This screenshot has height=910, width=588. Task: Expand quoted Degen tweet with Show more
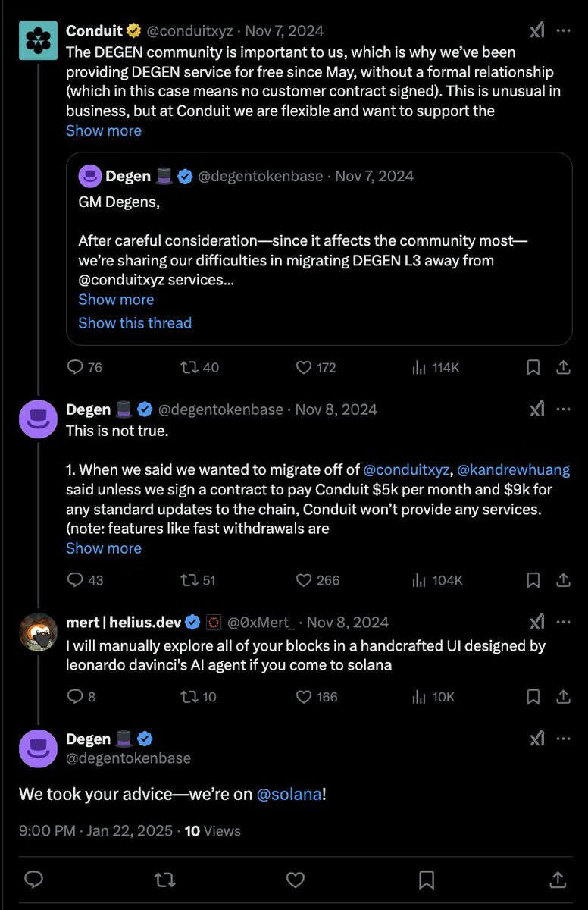116,300
